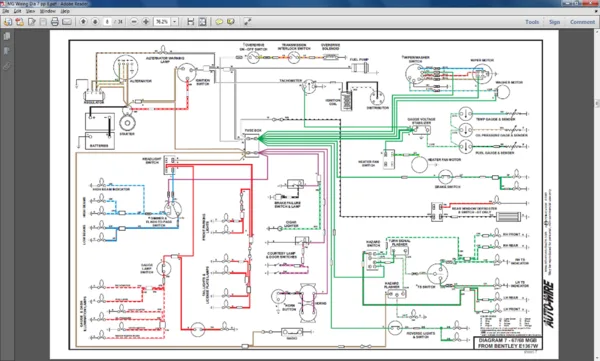The height and width of the screenshot is (361, 600).
Task: Click the RADIO label near bottom of diagram
Action: 292,338
